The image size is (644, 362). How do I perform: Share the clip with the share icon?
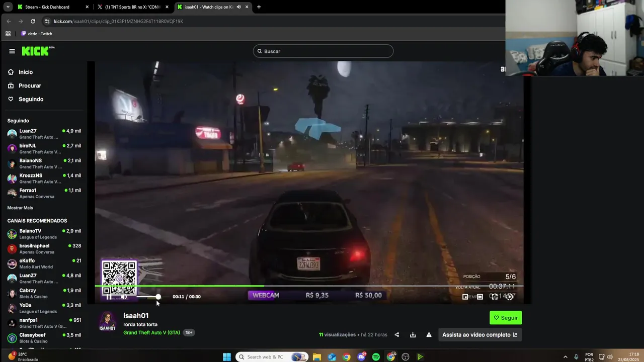[x=396, y=335]
